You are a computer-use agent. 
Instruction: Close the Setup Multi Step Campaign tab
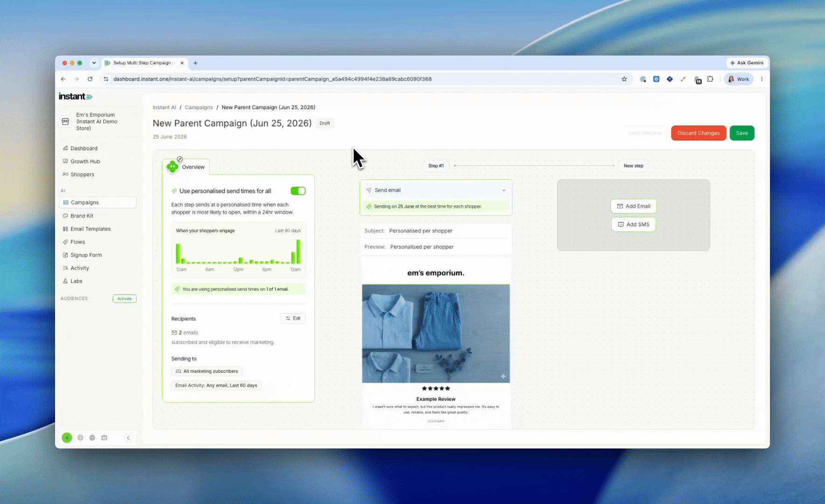point(182,63)
